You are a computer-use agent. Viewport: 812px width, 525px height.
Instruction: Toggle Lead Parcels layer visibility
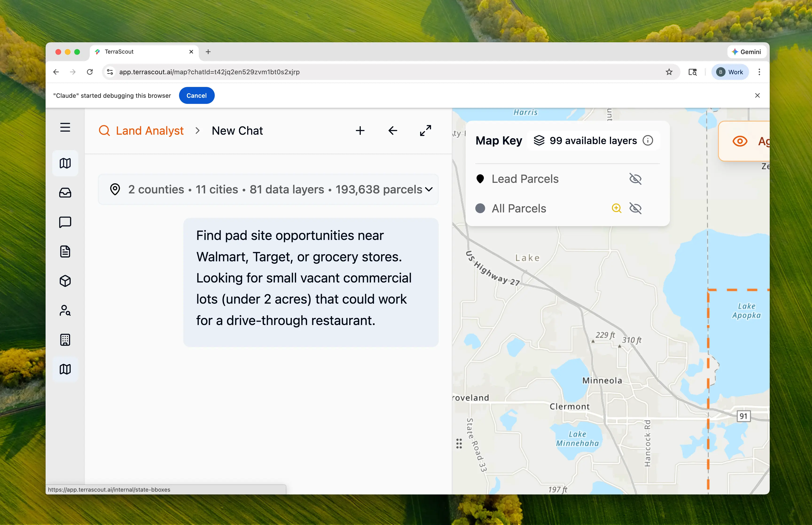pyautogui.click(x=635, y=179)
